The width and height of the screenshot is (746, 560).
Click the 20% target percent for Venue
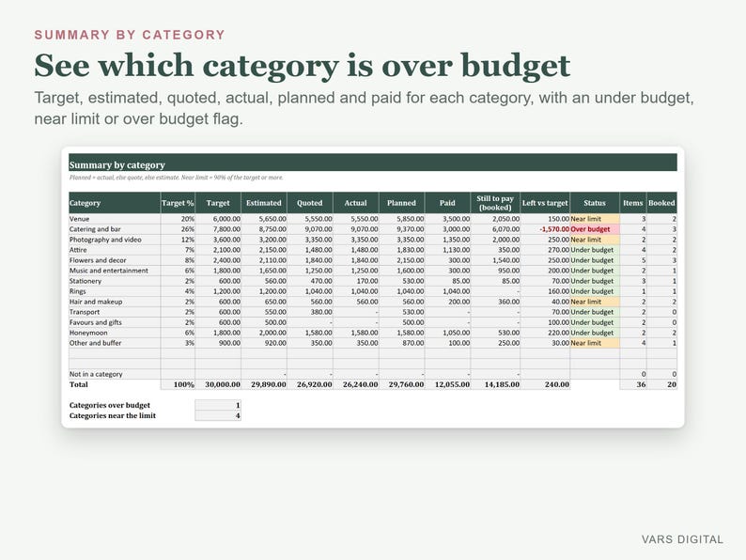coord(178,219)
